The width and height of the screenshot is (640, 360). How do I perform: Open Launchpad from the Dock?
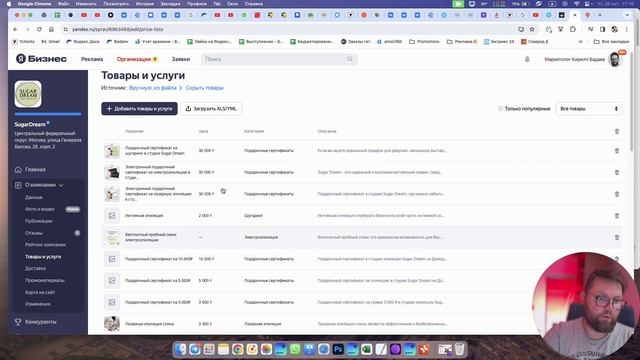click(209, 349)
